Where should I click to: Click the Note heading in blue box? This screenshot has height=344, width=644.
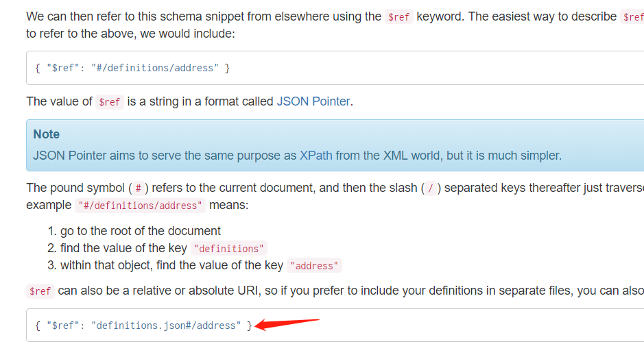[x=47, y=134]
